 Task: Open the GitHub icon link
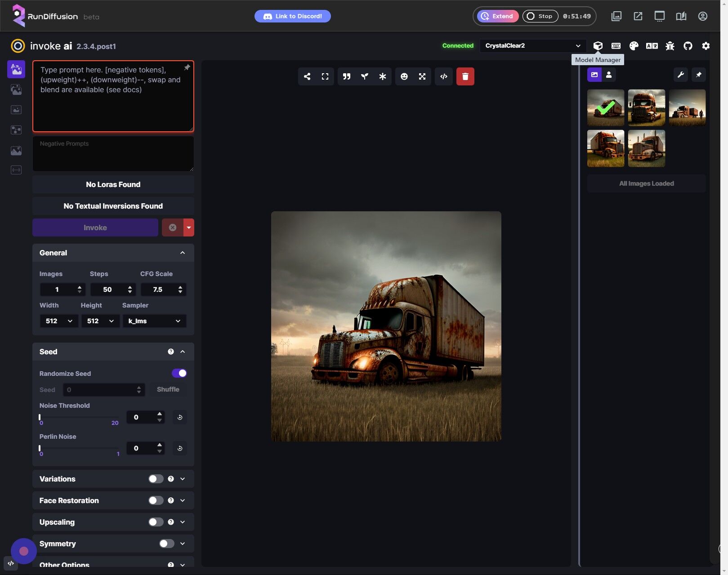point(688,46)
